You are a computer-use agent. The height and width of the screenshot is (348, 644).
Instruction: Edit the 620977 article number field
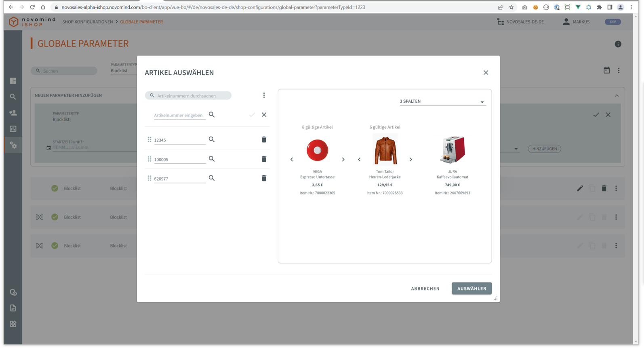coord(179,178)
